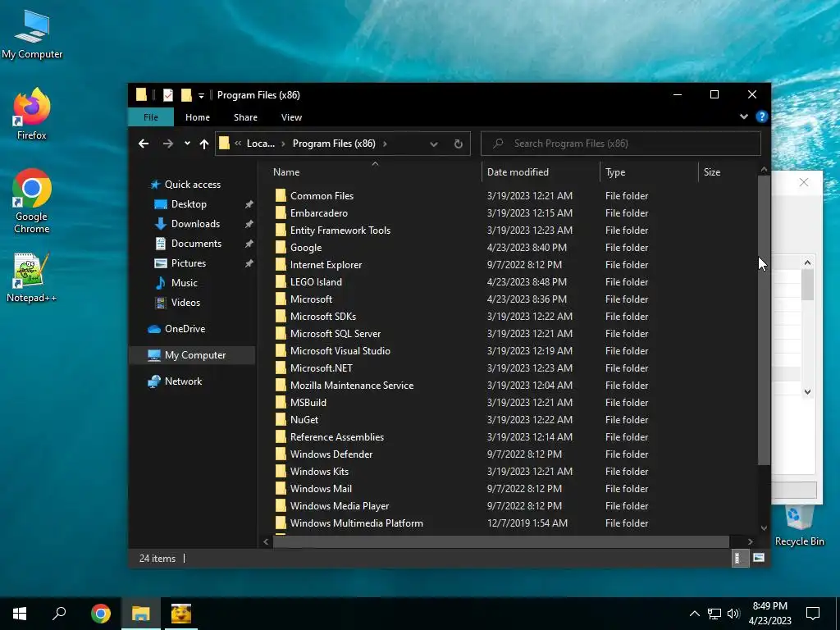Viewport: 840px width, 630px height.
Task: Switch to the View ribbon tab
Action: coord(291,117)
